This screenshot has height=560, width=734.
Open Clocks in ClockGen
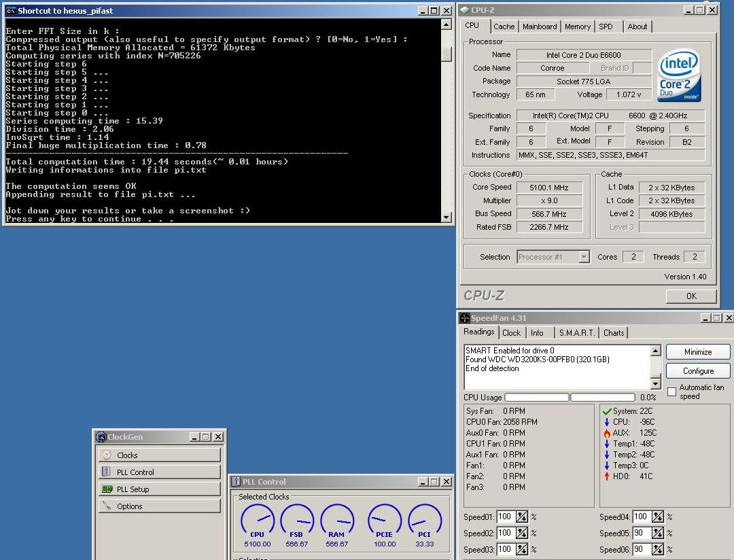coord(160,455)
